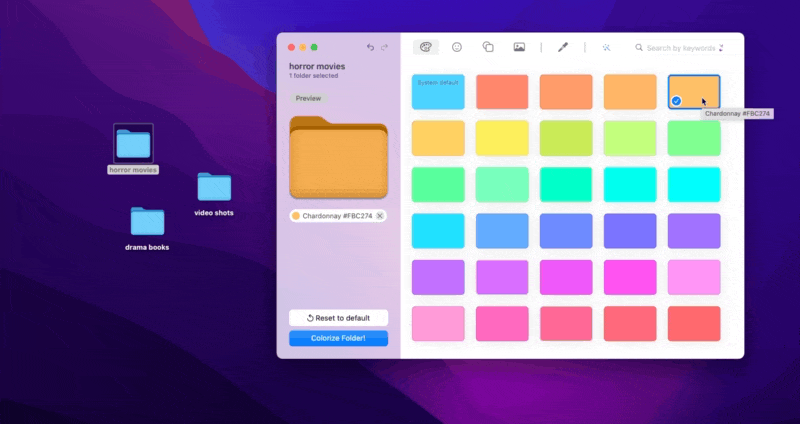Click the Preview label button
800x424 pixels.
(x=308, y=98)
